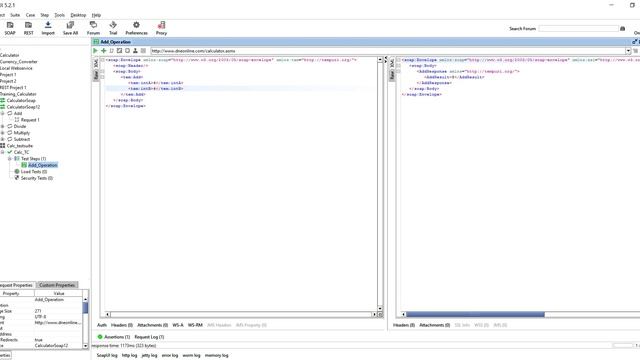
Task: Switch to the Raw tab of request editor
Action: click(x=96, y=75)
